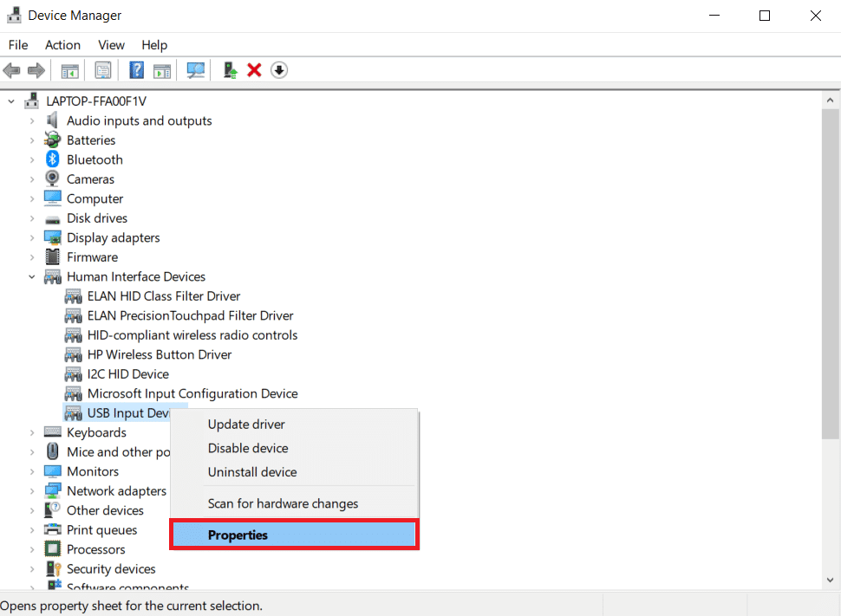The image size is (841, 616).
Task: Disable device with the down-arrow toolbar icon
Action: [x=278, y=70]
